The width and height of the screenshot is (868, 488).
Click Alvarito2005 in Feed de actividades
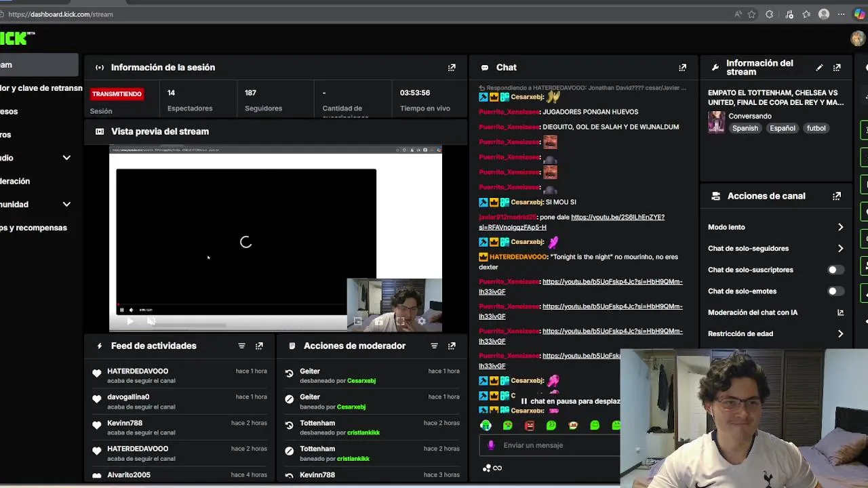pyautogui.click(x=129, y=475)
